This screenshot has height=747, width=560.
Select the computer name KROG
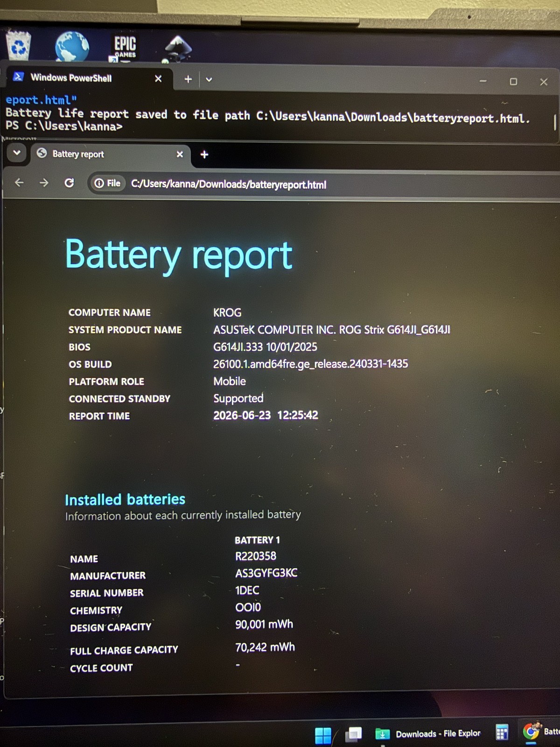pyautogui.click(x=227, y=312)
